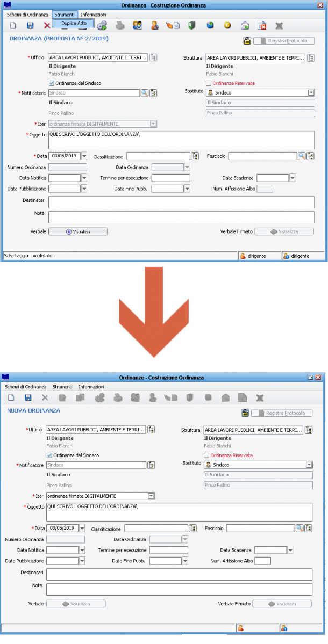Open Ufficio list icon in Proposta window
This screenshot has width=328, height=644.
(153, 57)
